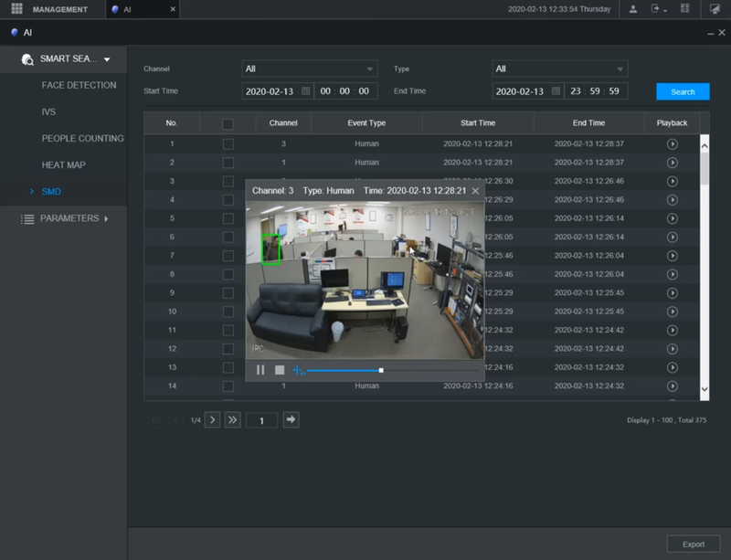731x560 pixels.
Task: Open the Type dropdown
Action: 559,69
